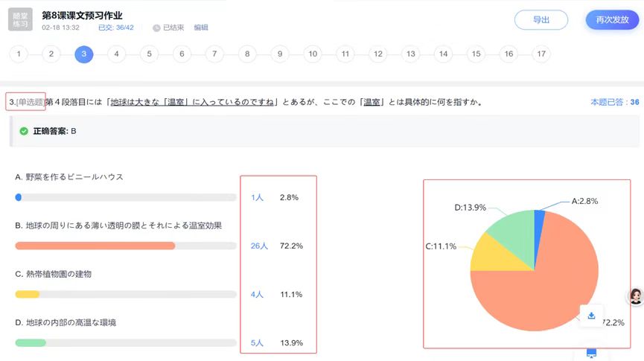Click the 再次发放 button
Viewport: 644px width, 361px height.
(x=612, y=20)
